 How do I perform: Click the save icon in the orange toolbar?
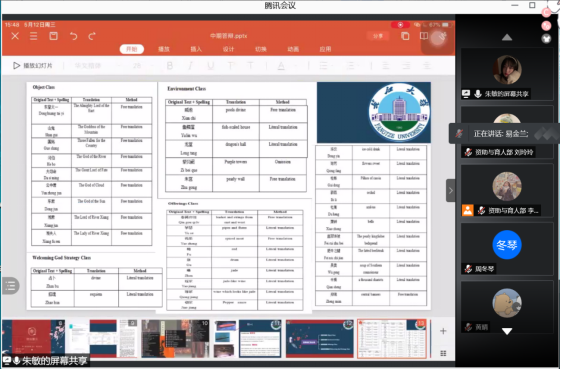(53, 36)
